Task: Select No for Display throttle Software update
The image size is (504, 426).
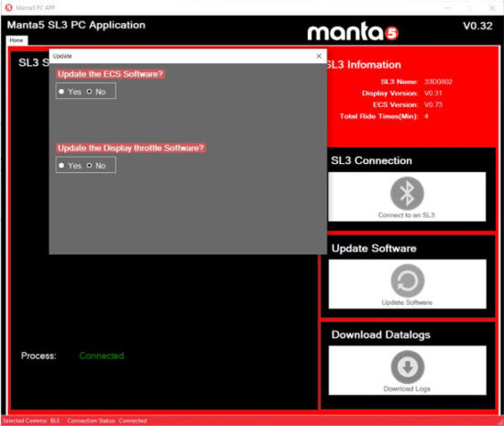Action: 89,166
